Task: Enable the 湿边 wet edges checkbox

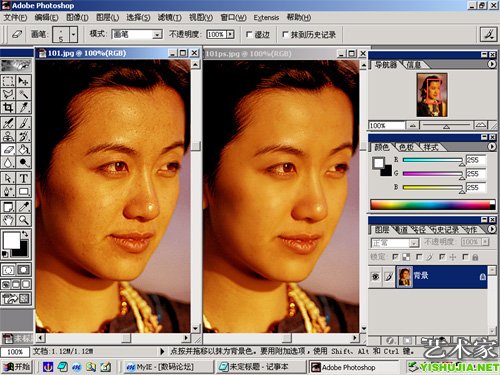Action: click(x=249, y=34)
